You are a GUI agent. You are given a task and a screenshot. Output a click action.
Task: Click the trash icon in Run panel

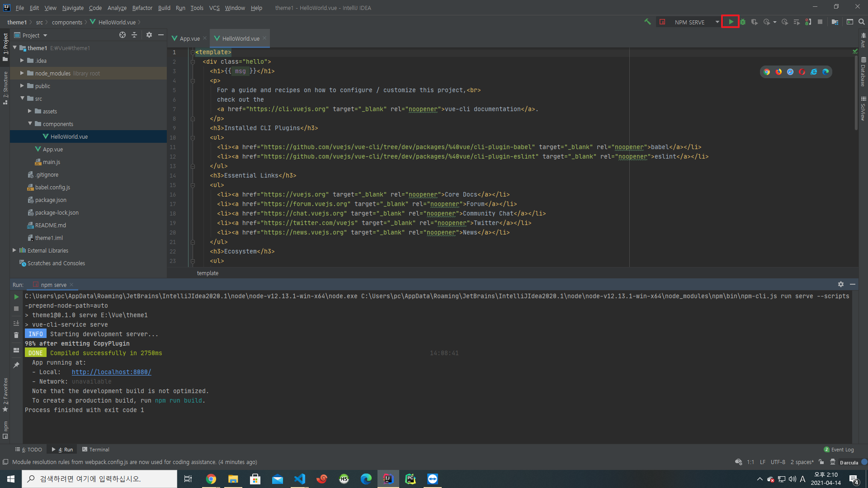coord(16,335)
